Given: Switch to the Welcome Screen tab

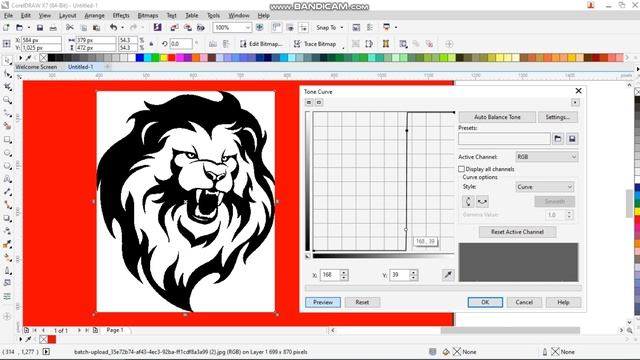Looking at the screenshot, I should tap(36, 67).
